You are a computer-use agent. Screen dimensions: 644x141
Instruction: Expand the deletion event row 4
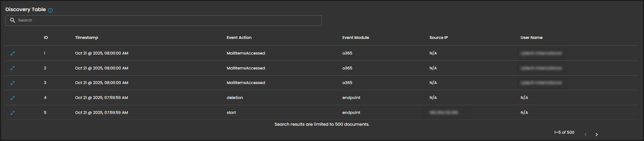(13, 98)
